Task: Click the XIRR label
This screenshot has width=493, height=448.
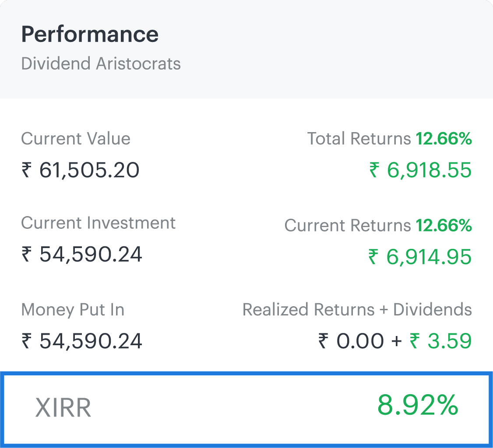Action: coord(63,408)
